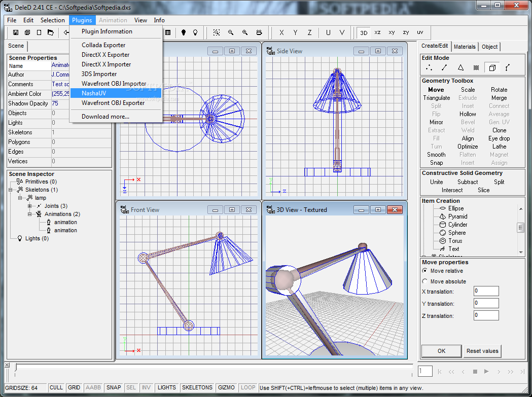Toggle the Z axis constraint

tap(309, 32)
